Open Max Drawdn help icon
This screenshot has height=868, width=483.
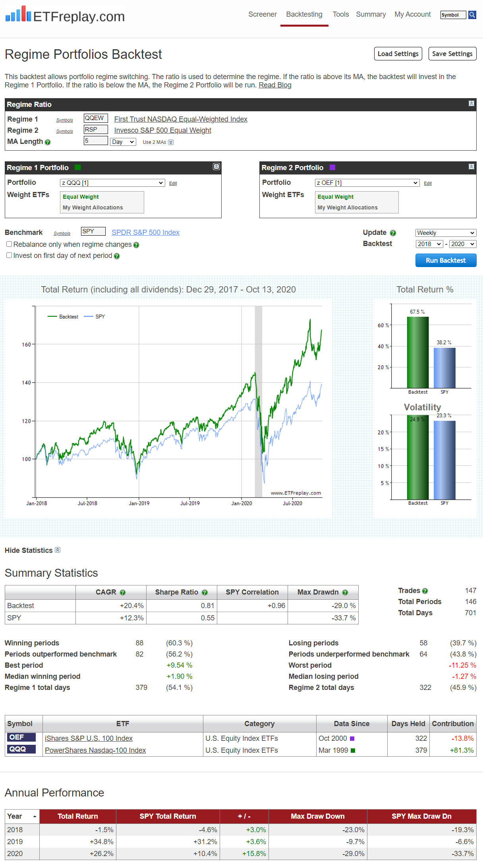[x=345, y=593]
